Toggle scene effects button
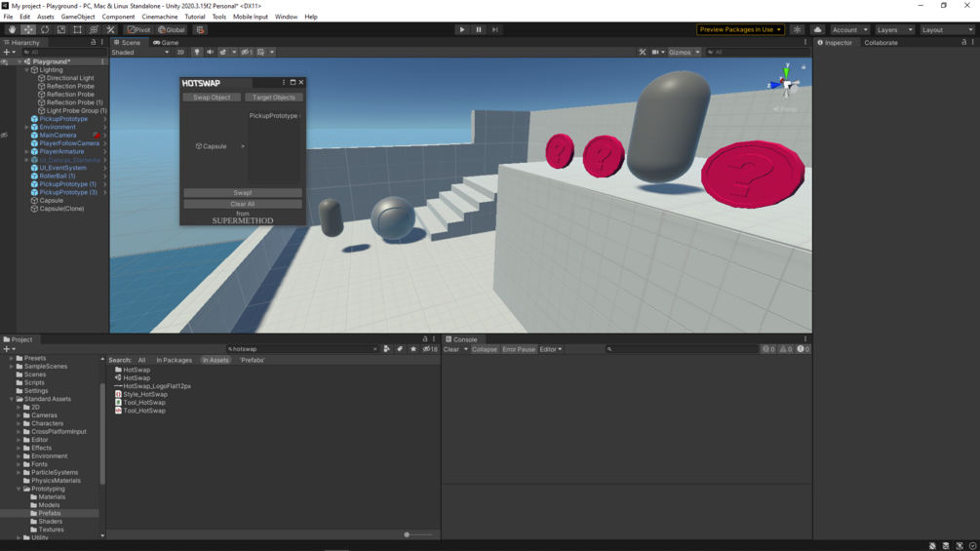This screenshot has width=980, height=551. click(223, 52)
